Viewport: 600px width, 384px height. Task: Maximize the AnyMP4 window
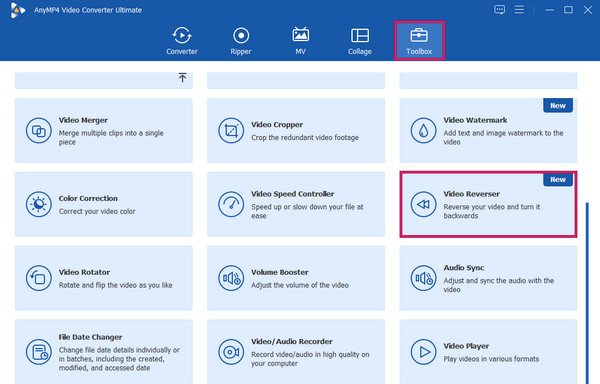(569, 10)
